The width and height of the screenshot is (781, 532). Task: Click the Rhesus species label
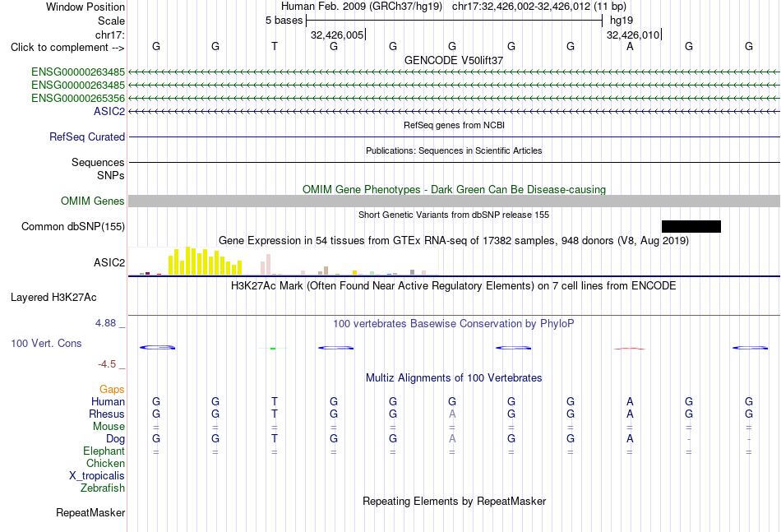[x=107, y=414]
